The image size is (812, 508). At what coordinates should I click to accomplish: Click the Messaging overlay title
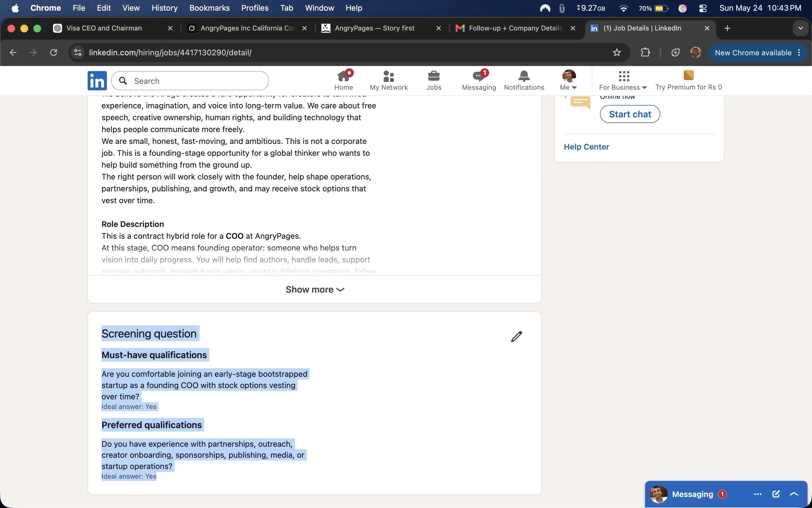tap(692, 494)
